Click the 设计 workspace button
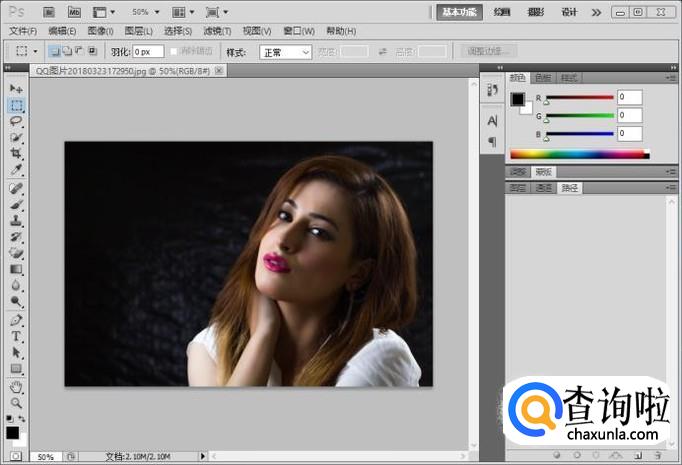The height and width of the screenshot is (465, 682). click(569, 12)
